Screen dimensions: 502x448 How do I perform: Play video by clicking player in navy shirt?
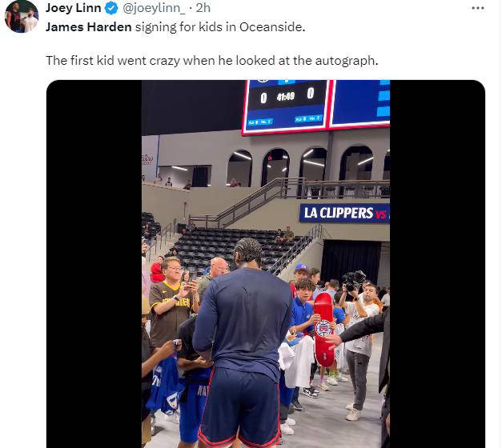coord(242,346)
